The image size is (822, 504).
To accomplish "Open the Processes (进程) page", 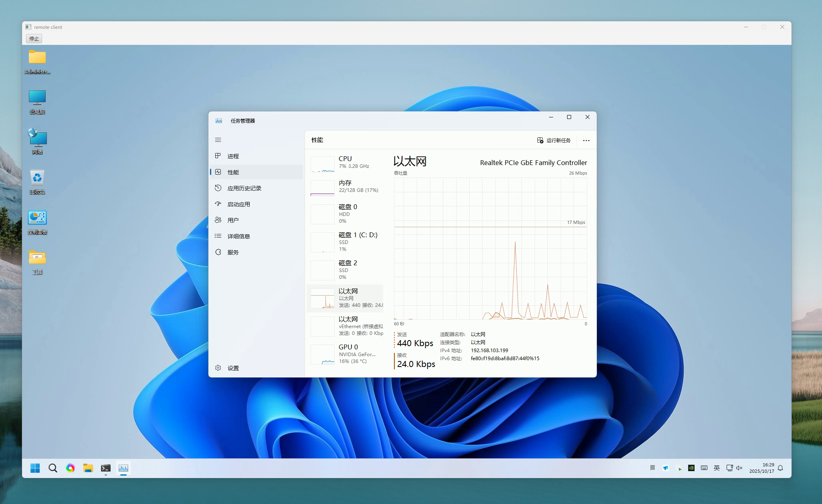I will 233,156.
